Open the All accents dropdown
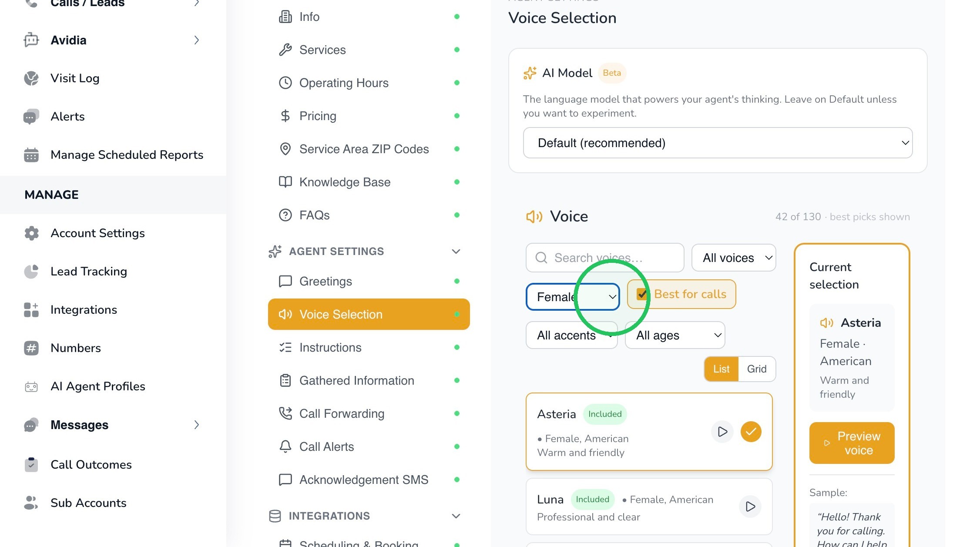Screen dimensions: 980x547 (571, 335)
